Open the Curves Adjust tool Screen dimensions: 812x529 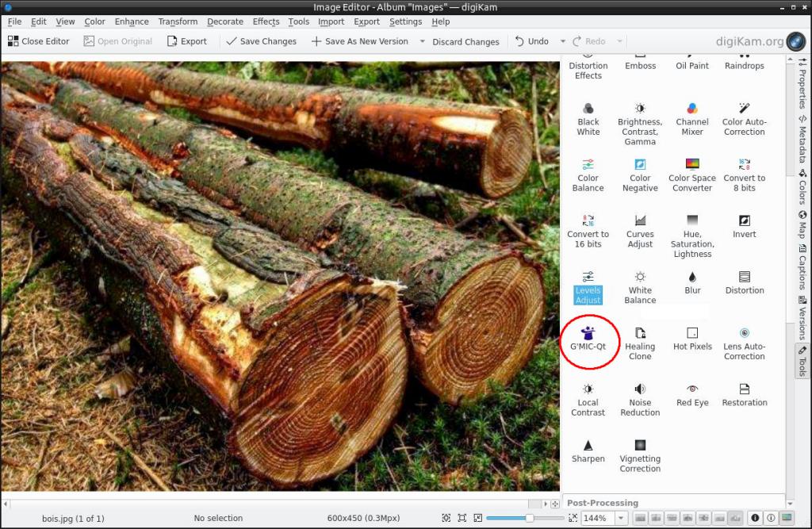pyautogui.click(x=640, y=230)
